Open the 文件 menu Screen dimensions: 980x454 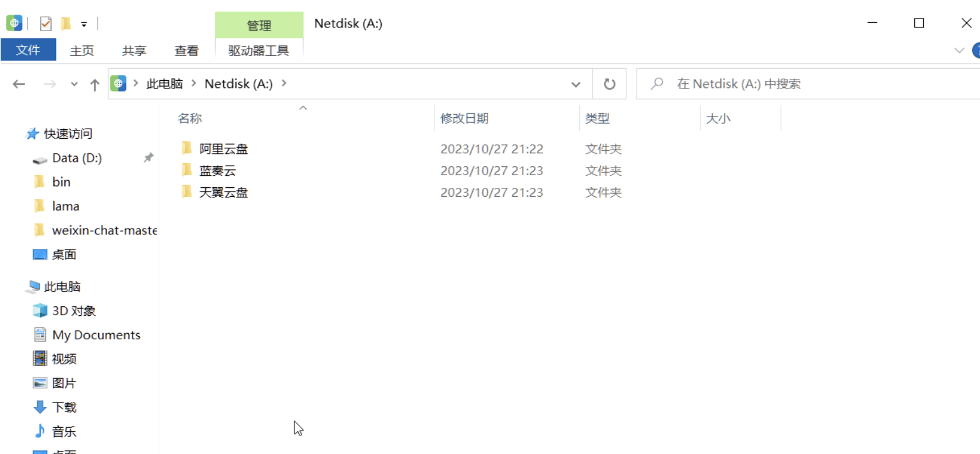tap(28, 50)
